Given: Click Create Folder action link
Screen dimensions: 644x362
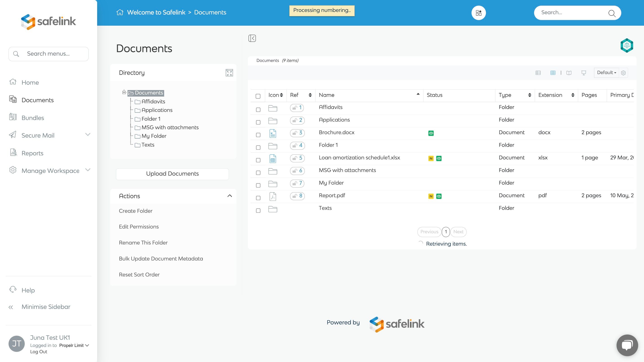Looking at the screenshot, I should (136, 211).
